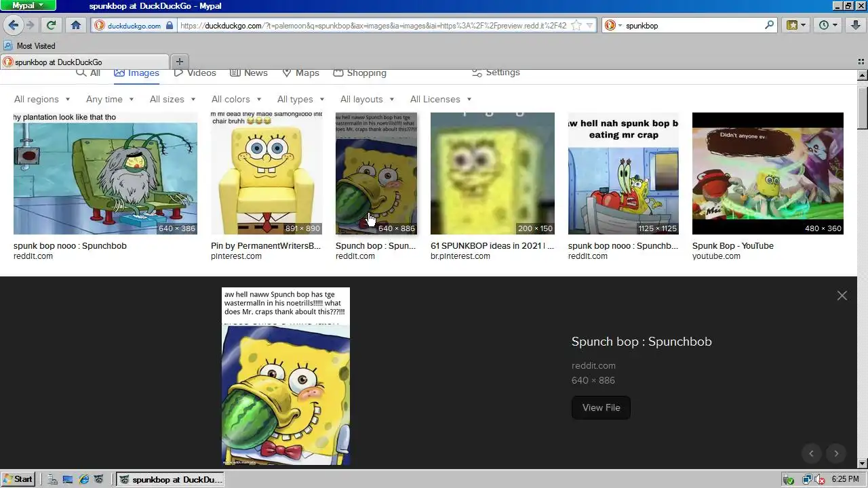Screen dimensions: 868x488
Task: Click the vertical scrollbar up arrow
Action: click(862, 75)
